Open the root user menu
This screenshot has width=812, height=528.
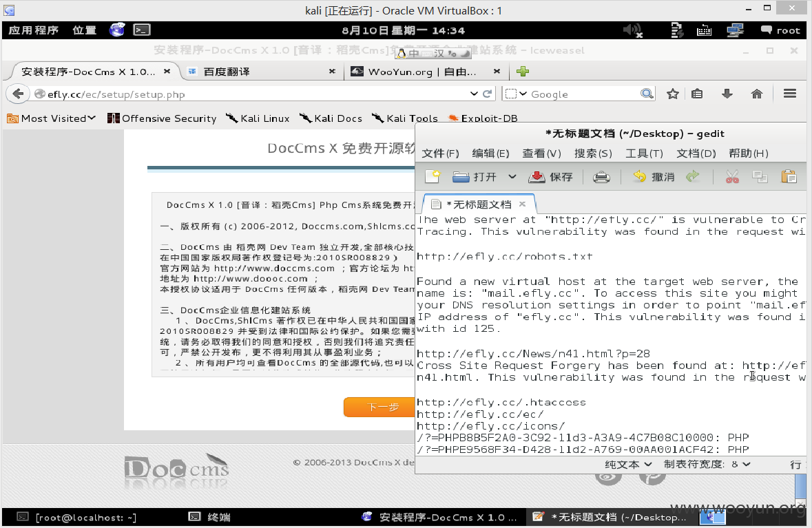pos(780,30)
